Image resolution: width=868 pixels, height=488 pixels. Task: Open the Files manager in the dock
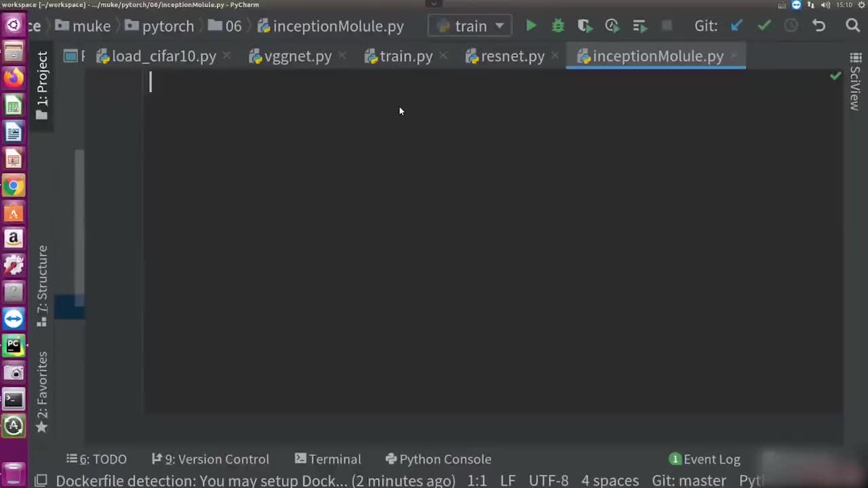pyautogui.click(x=14, y=52)
